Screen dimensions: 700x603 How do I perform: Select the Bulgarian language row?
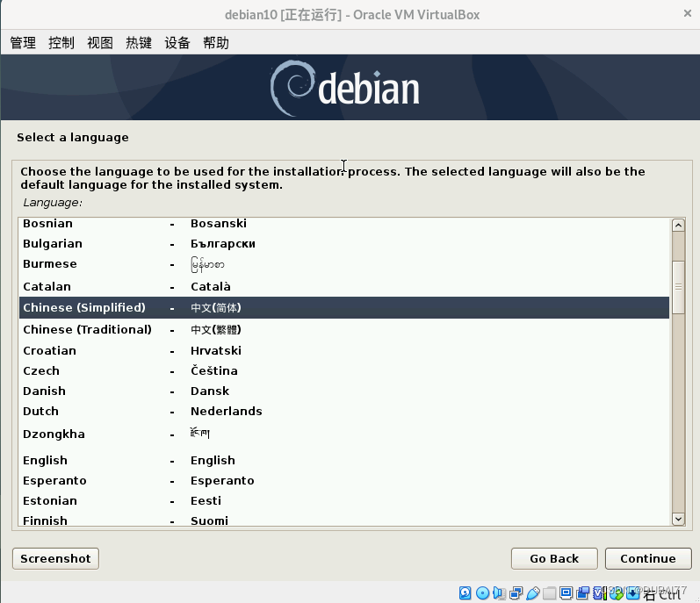(343, 243)
